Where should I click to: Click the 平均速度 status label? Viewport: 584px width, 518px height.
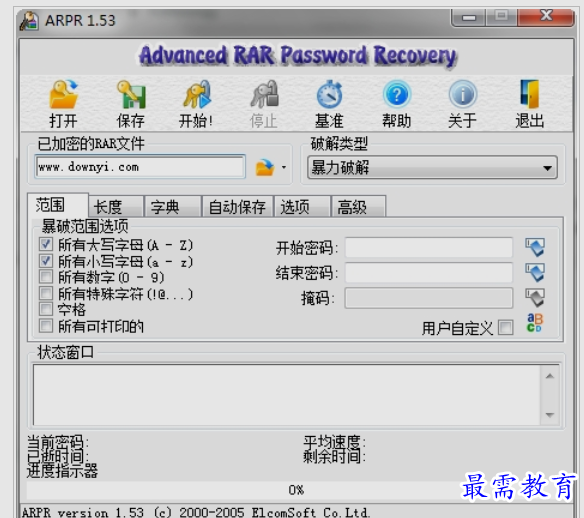[334, 442]
